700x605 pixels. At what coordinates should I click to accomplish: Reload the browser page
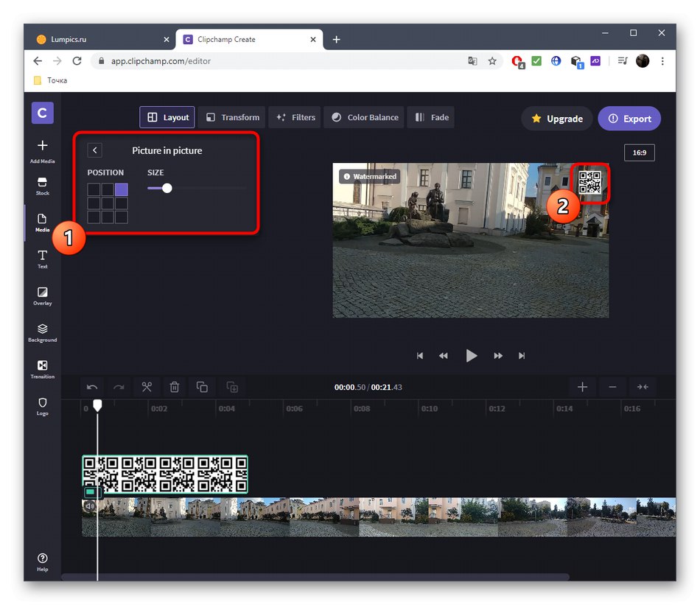click(x=77, y=61)
